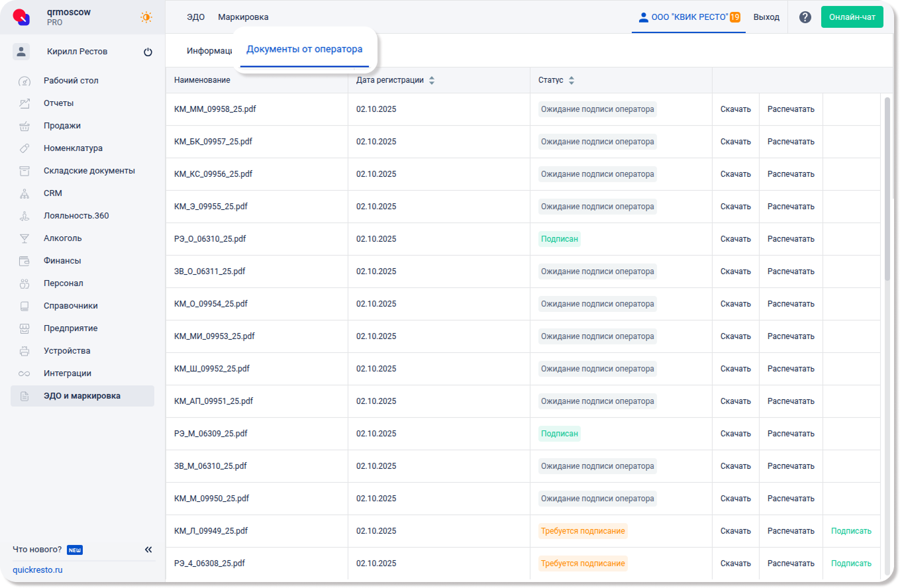Viewport: 900px width, 588px height.
Task: Open Отчеты via its chart icon
Action: pyautogui.click(x=25, y=103)
